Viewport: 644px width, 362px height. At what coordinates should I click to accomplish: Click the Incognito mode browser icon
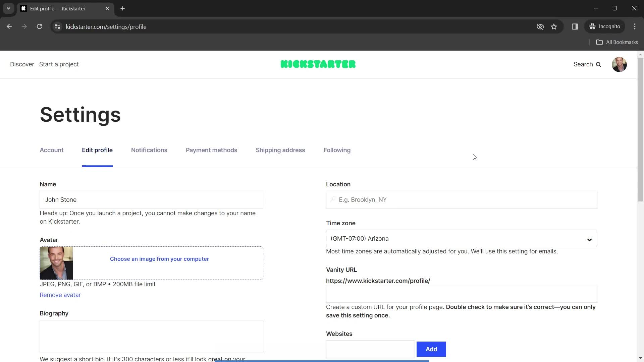pos(592,26)
